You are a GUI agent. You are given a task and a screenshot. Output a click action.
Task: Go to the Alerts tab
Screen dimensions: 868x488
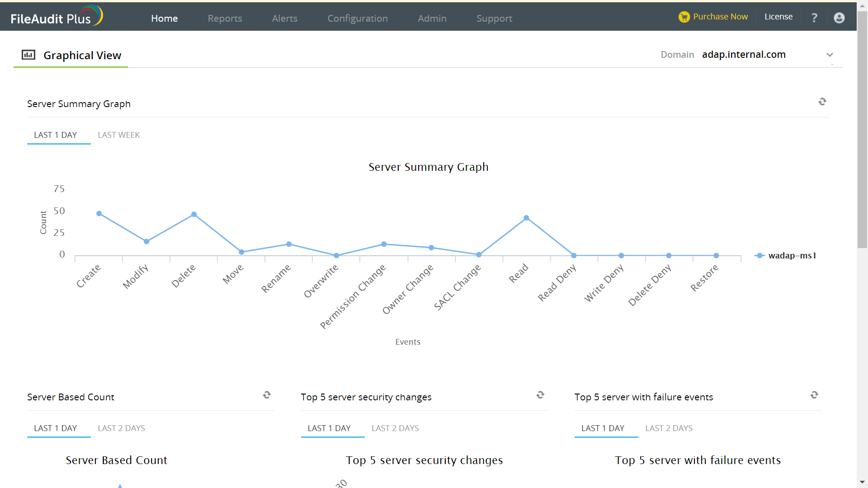click(x=284, y=19)
